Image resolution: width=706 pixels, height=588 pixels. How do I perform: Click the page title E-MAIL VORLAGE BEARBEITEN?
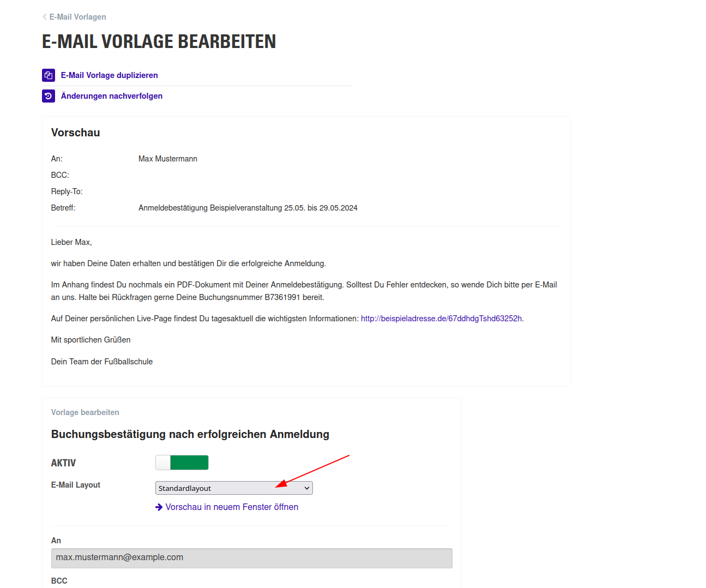159,41
